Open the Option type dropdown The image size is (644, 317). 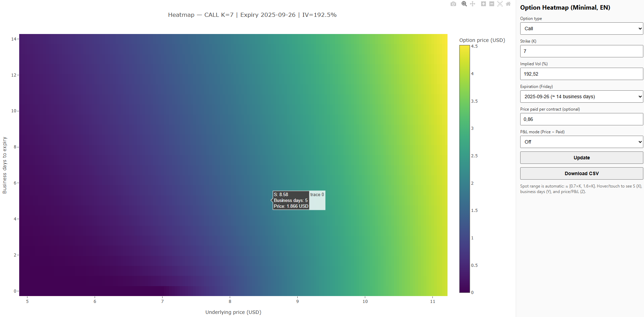tap(582, 29)
